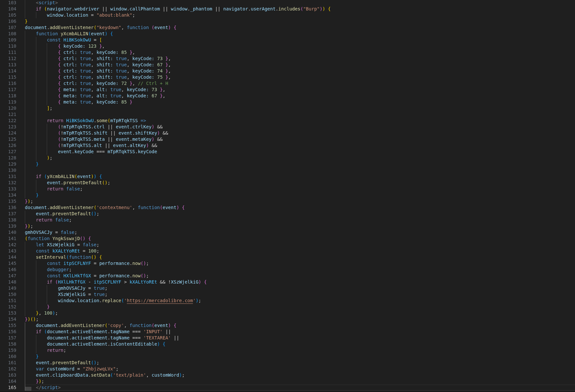Click the setInterval call on line 144
The width and height of the screenshot is (575, 392).
(51, 257)
